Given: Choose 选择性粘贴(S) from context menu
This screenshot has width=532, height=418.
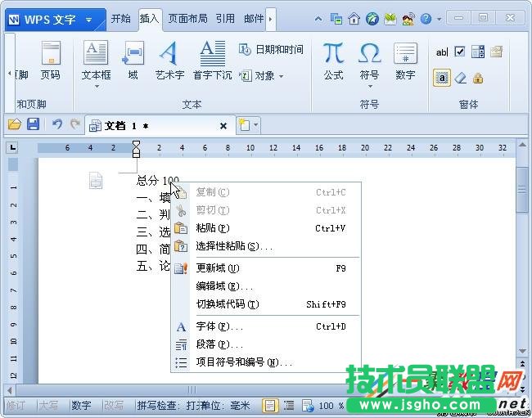Looking at the screenshot, I should pyautogui.click(x=266, y=246).
